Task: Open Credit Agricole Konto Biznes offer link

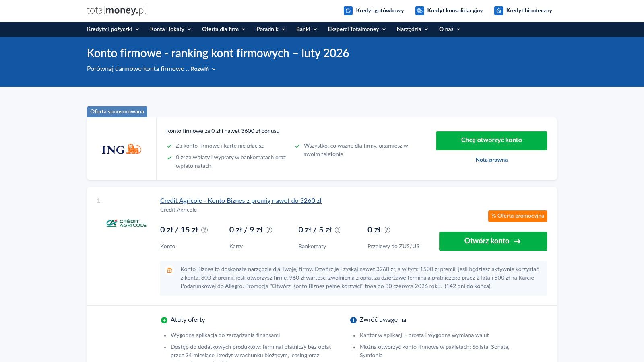Action: [241, 200]
